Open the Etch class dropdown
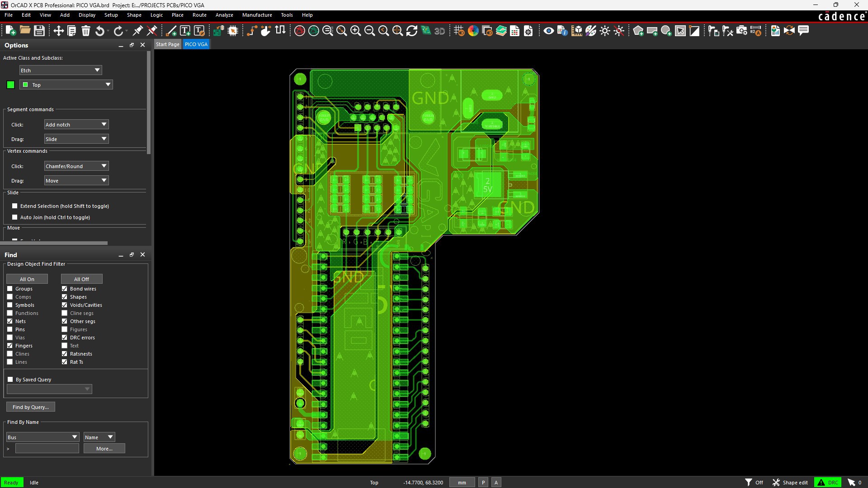 point(61,70)
